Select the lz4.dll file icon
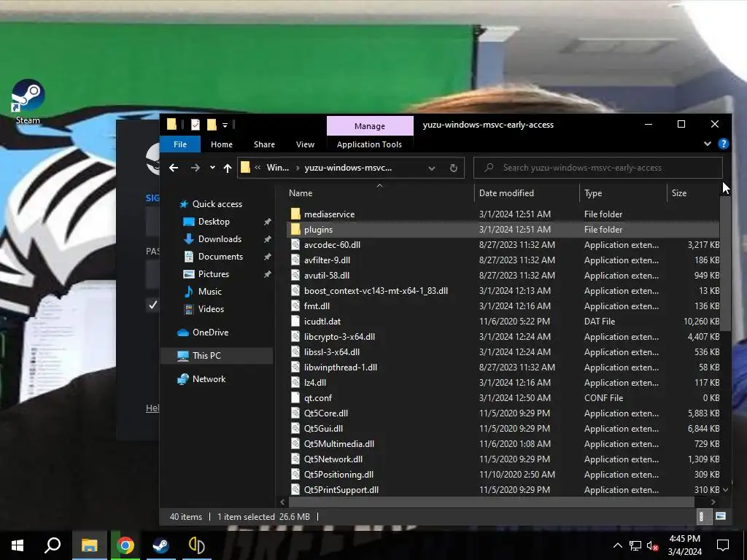 coord(295,382)
